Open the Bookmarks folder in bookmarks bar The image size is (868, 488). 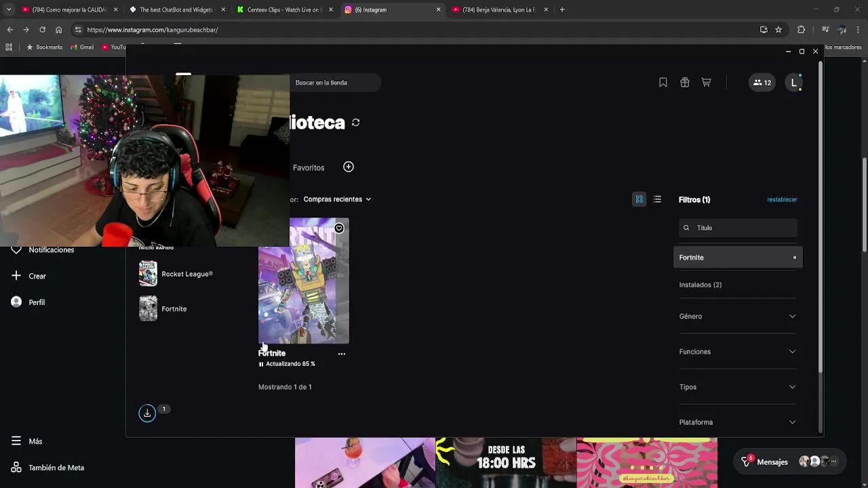pyautogui.click(x=44, y=47)
